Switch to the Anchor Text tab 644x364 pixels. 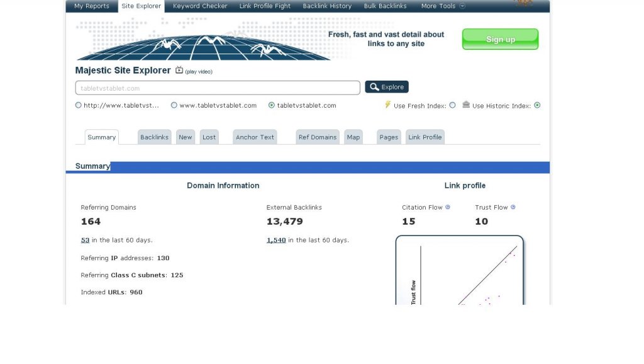pyautogui.click(x=255, y=137)
